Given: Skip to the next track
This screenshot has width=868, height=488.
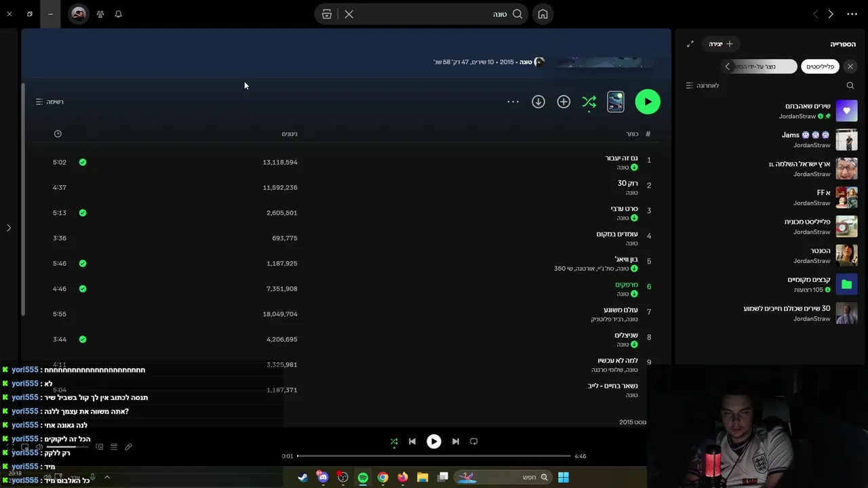Looking at the screenshot, I should [456, 442].
